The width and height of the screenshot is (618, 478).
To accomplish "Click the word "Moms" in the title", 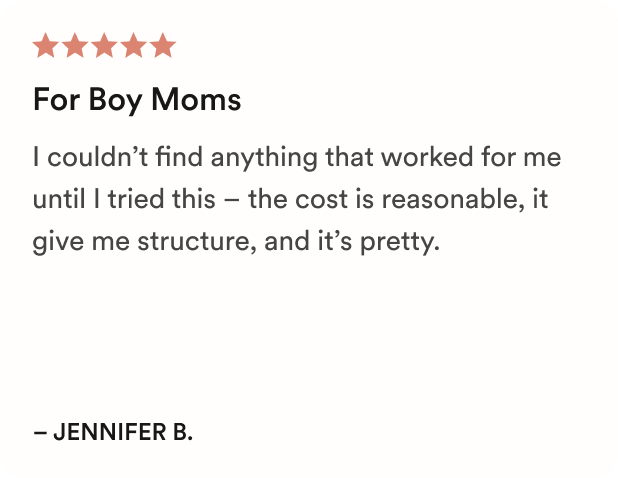I will [x=196, y=100].
